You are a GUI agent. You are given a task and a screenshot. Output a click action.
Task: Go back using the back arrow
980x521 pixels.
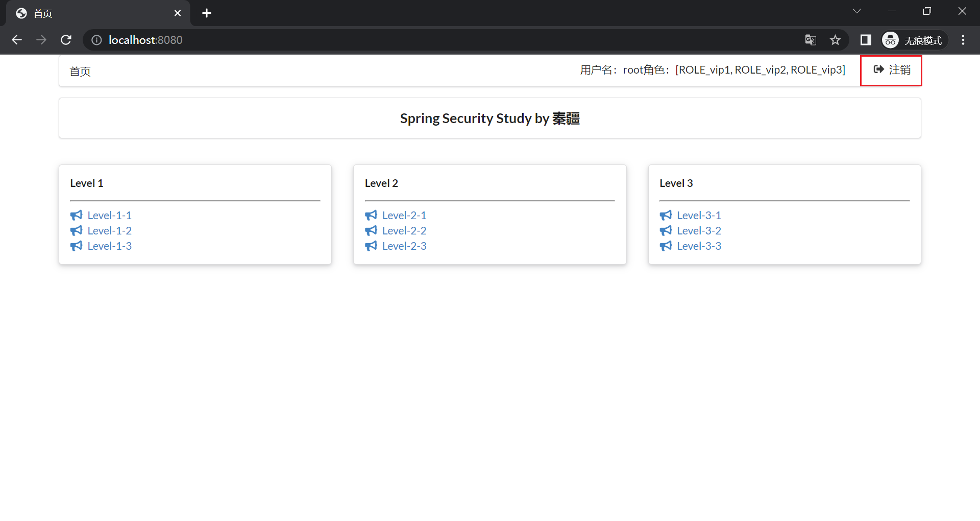pos(17,40)
